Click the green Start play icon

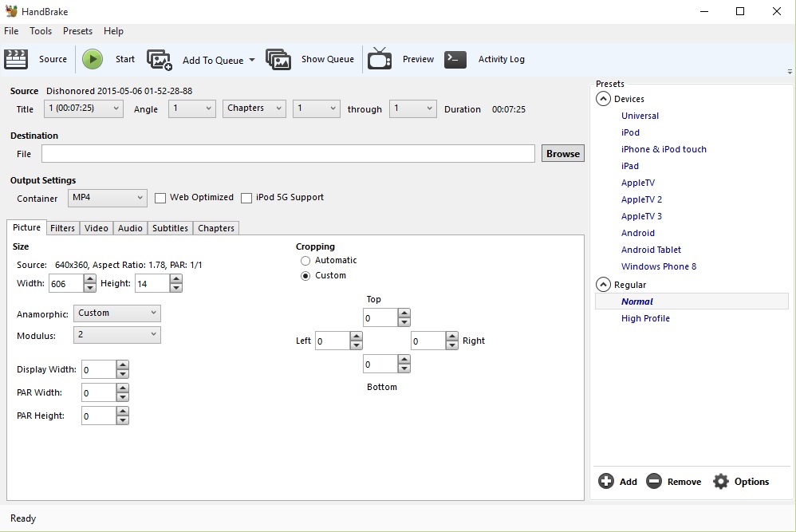pyautogui.click(x=93, y=59)
